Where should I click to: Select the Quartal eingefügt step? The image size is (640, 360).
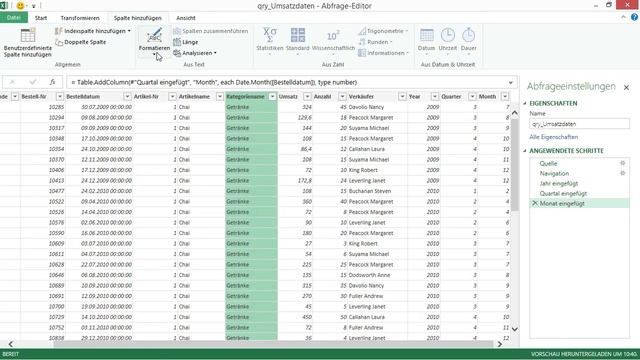coord(563,193)
